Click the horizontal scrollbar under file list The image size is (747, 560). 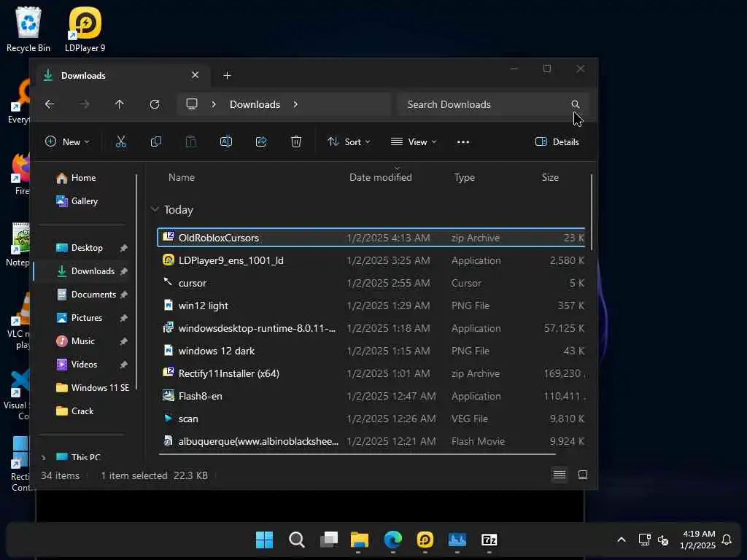[x=357, y=454]
